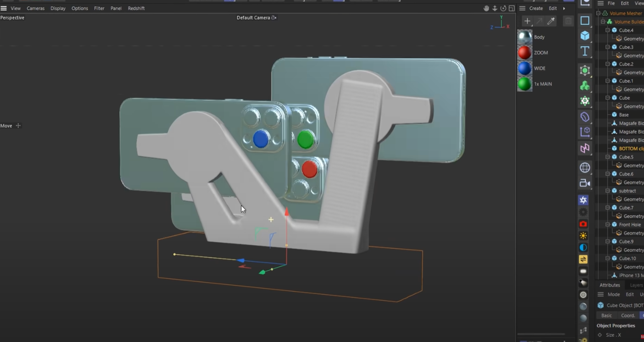The height and width of the screenshot is (342, 644).
Task: Toggle the viewport maximize layout icon
Action: tap(512, 8)
